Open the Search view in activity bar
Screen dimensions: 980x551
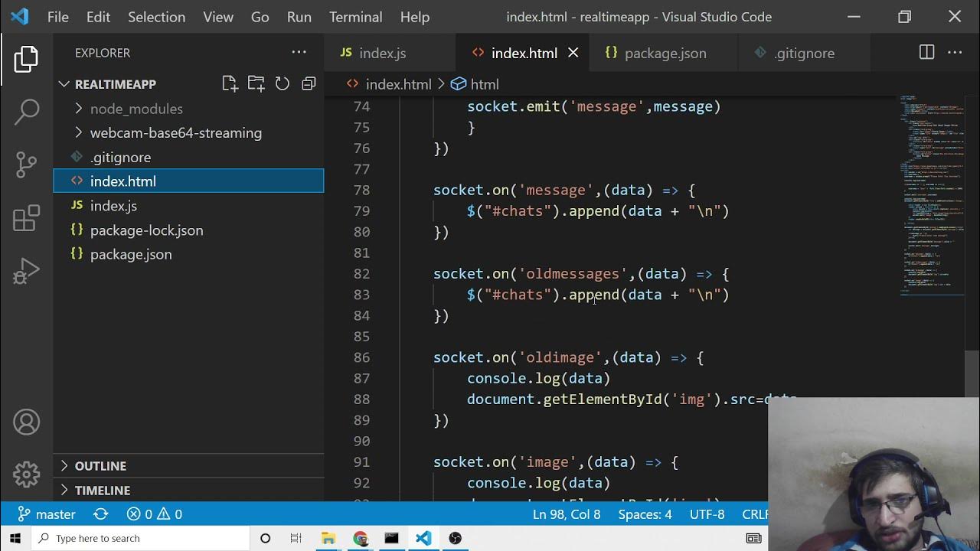click(26, 112)
